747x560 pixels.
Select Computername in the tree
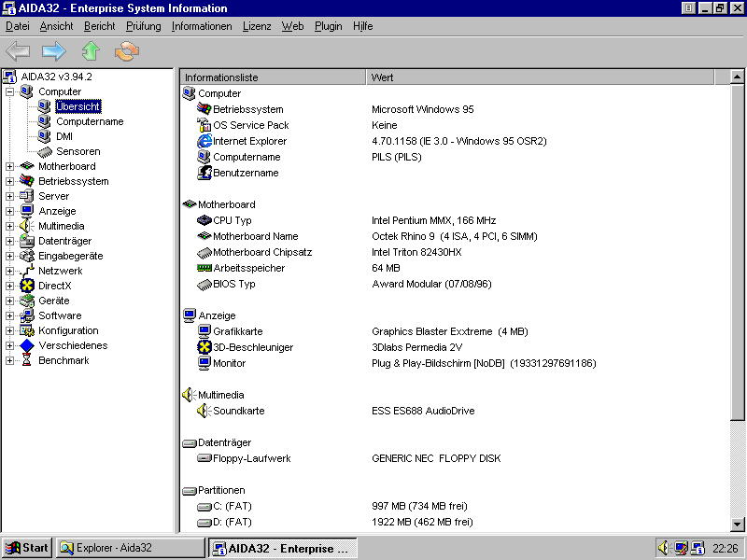point(90,121)
